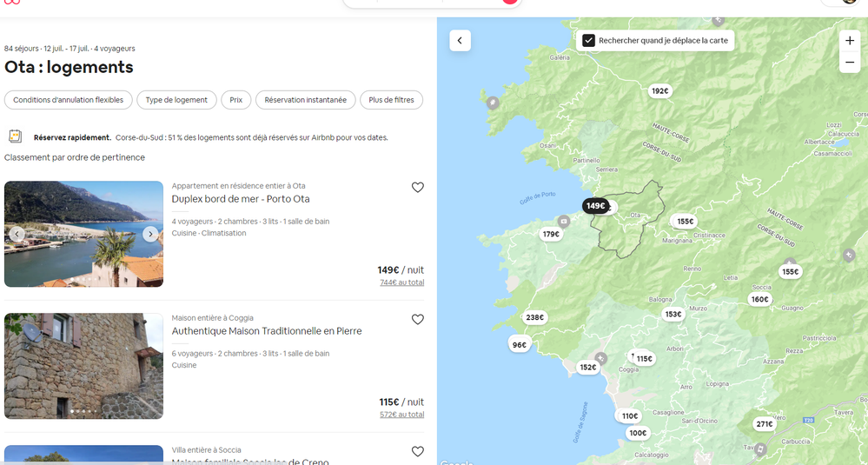Screen dimensions: 868x465
Task: Enable Réservation instantanée filter
Action: point(306,100)
